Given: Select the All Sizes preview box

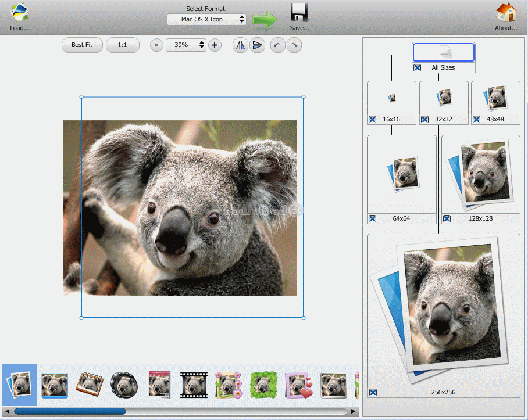Looking at the screenshot, I should (x=444, y=52).
